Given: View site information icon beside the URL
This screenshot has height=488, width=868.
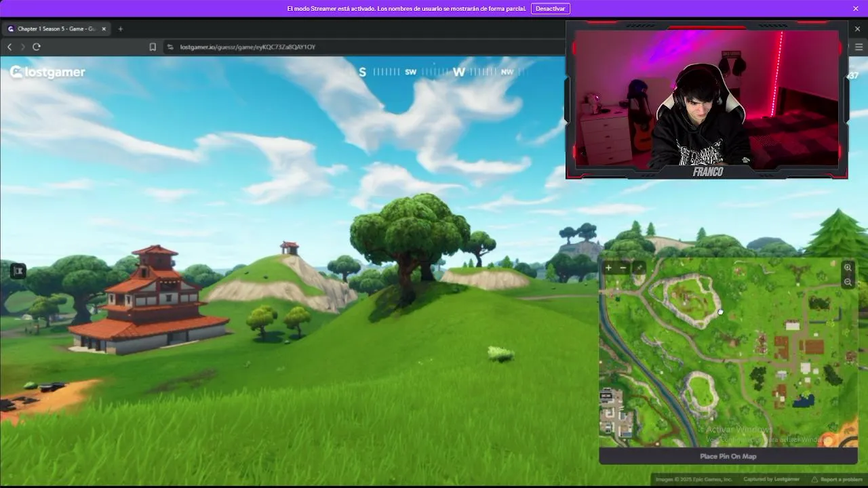Looking at the screenshot, I should (x=170, y=47).
